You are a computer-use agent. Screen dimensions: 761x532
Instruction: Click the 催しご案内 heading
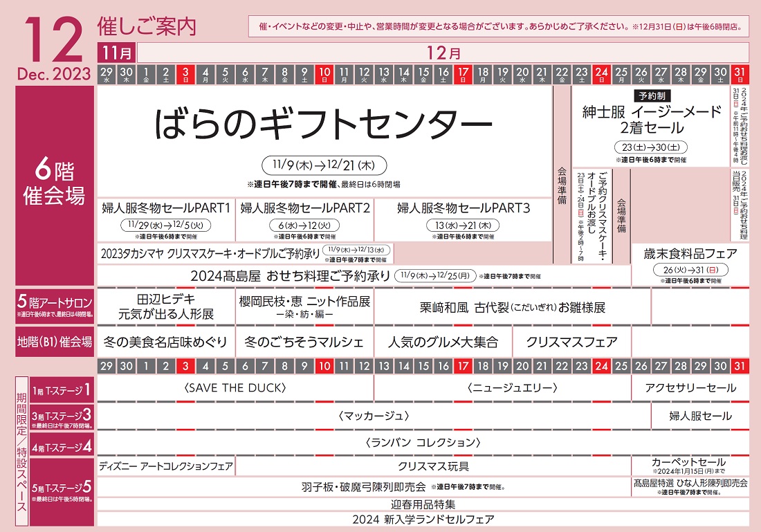147,27
